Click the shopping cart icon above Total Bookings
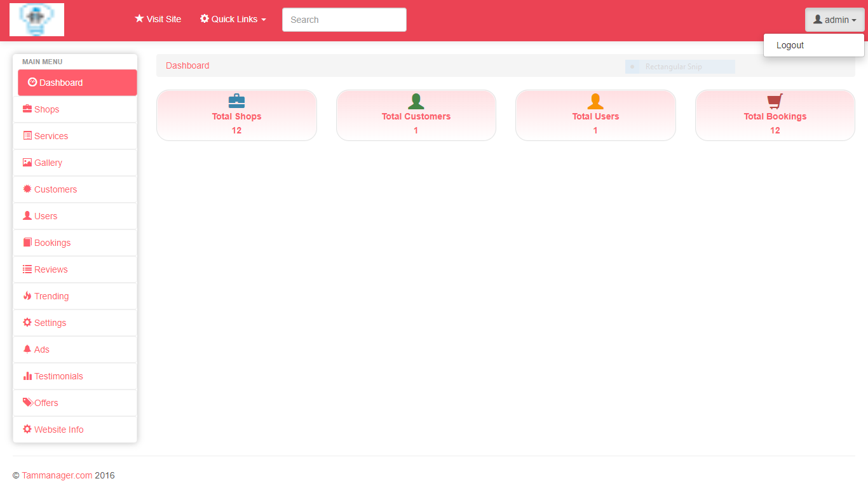The image size is (868, 488). tap(775, 101)
